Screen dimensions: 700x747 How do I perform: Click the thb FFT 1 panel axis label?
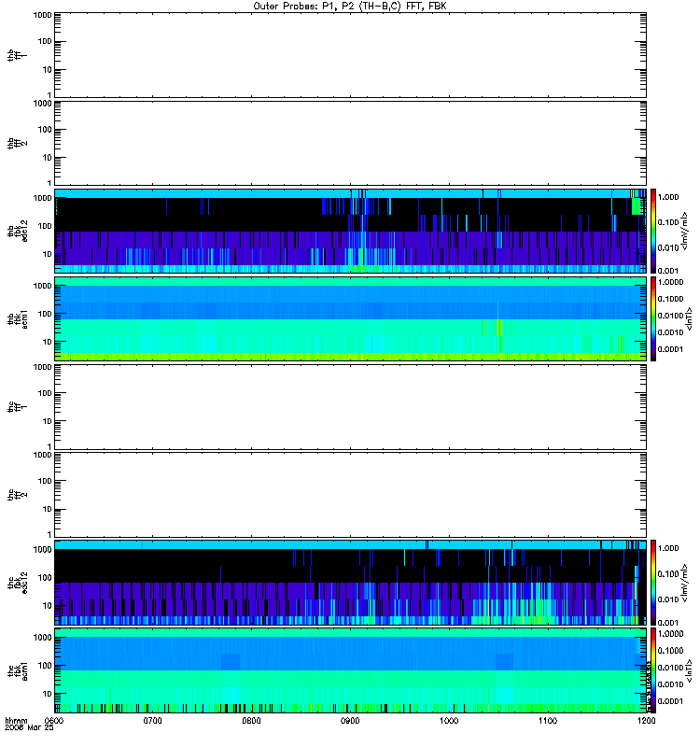coord(18,55)
